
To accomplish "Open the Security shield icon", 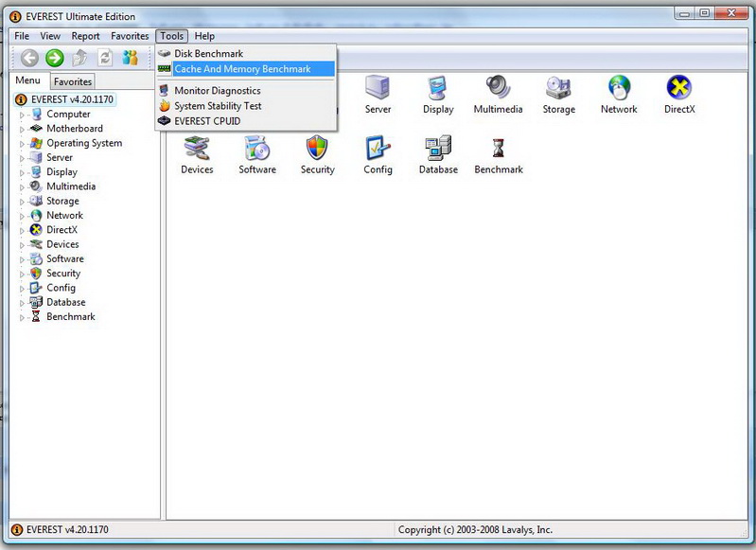I will pos(317,149).
